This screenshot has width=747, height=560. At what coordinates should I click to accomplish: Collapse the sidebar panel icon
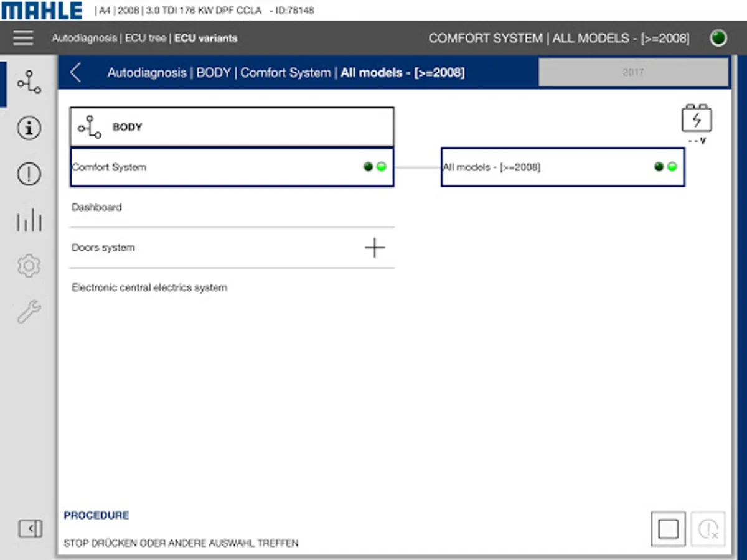coord(31,529)
